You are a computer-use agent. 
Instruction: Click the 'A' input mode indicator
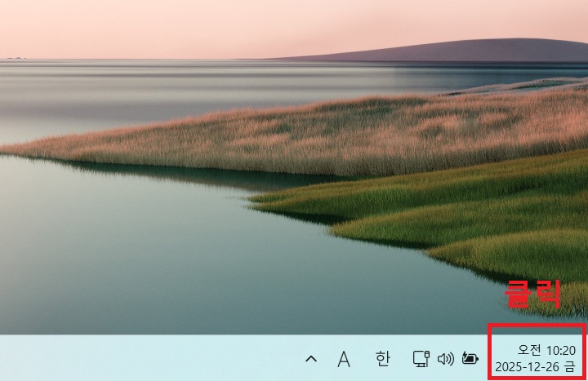(344, 359)
